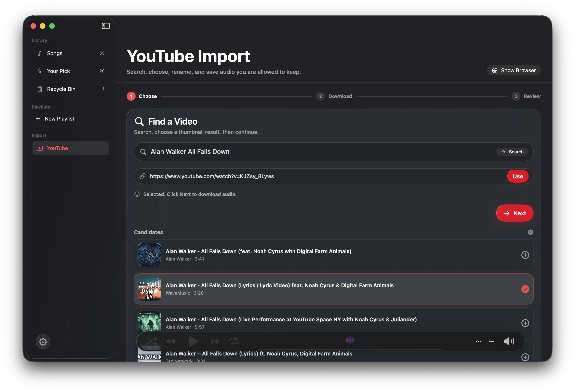Click Songs count '55'

pyautogui.click(x=102, y=53)
